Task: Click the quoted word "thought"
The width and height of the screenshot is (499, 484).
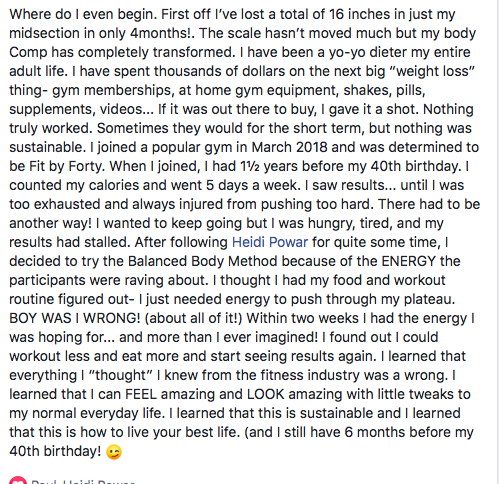Action: [120, 375]
